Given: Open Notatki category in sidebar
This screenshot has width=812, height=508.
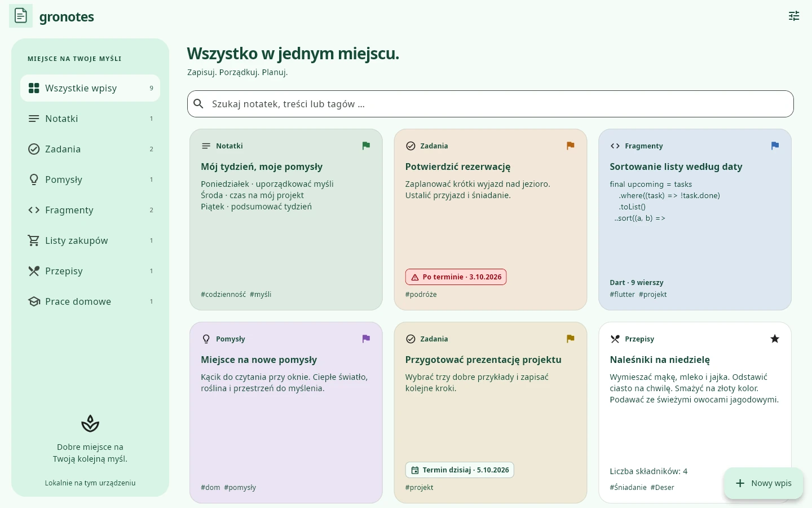Looking at the screenshot, I should coord(90,119).
